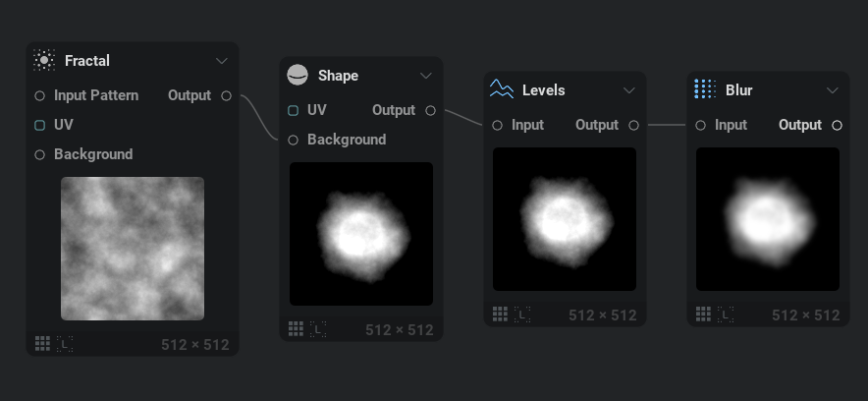Click the Levels node wave icon
Image resolution: width=868 pixels, height=401 pixels.
tap(501, 90)
